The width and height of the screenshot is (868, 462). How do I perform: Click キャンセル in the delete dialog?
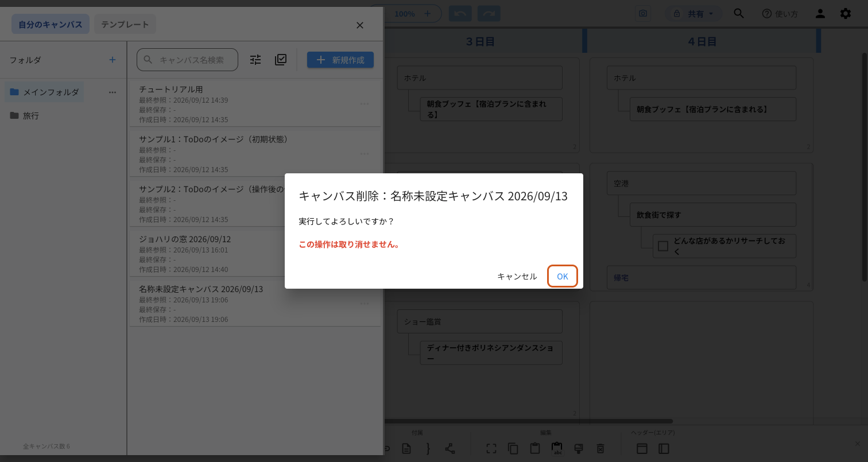517,276
